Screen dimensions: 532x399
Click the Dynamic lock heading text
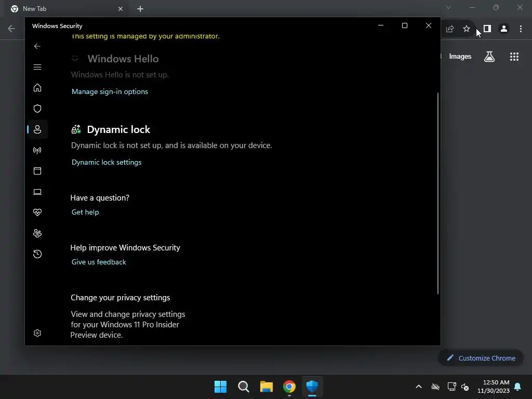click(118, 129)
